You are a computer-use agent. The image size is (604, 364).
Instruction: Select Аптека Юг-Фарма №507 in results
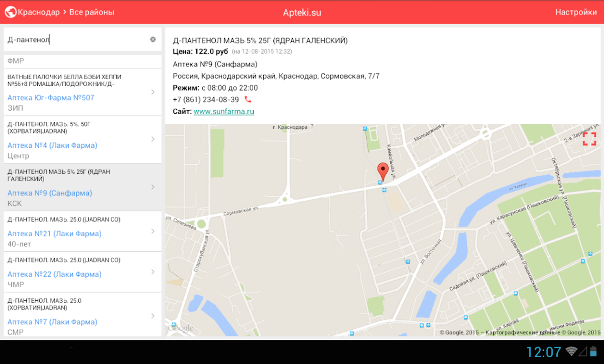tap(51, 97)
